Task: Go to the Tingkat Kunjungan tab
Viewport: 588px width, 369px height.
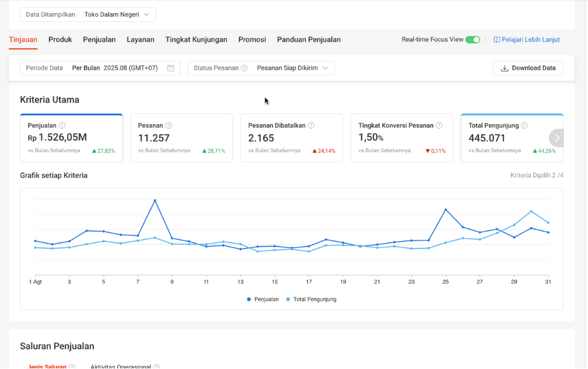Action: pyautogui.click(x=196, y=39)
